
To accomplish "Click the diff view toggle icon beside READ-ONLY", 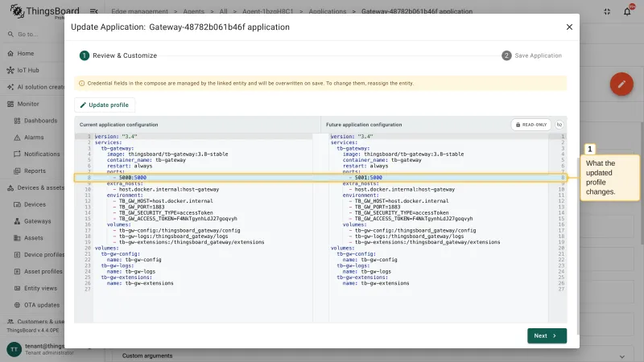I will coord(559,125).
